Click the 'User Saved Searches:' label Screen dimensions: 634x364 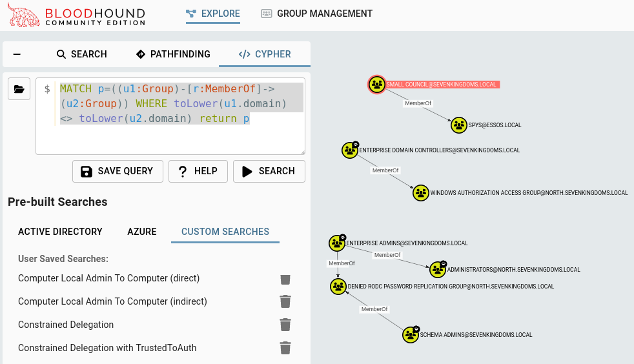point(63,259)
